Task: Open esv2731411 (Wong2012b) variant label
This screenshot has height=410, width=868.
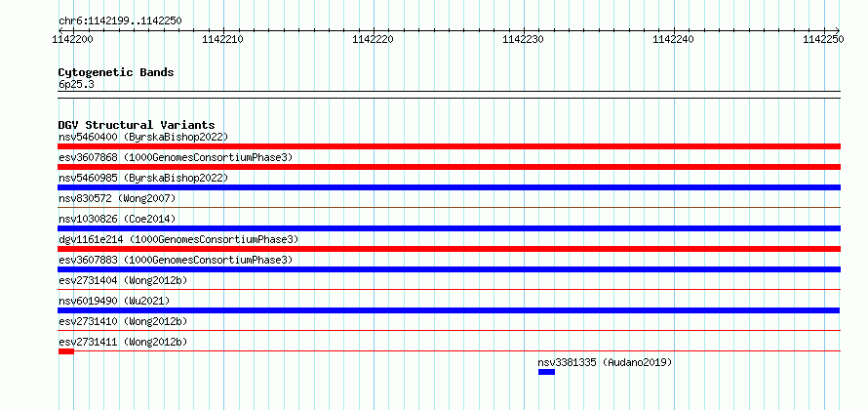Action: [123, 342]
